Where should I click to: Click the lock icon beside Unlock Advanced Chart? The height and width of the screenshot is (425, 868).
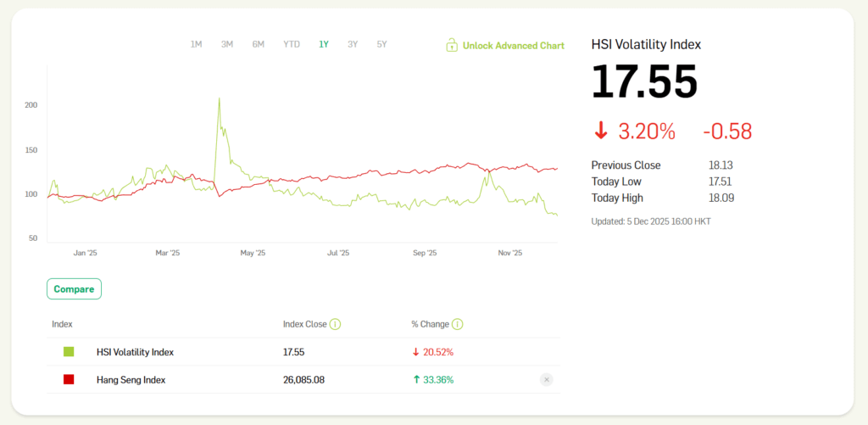point(452,46)
